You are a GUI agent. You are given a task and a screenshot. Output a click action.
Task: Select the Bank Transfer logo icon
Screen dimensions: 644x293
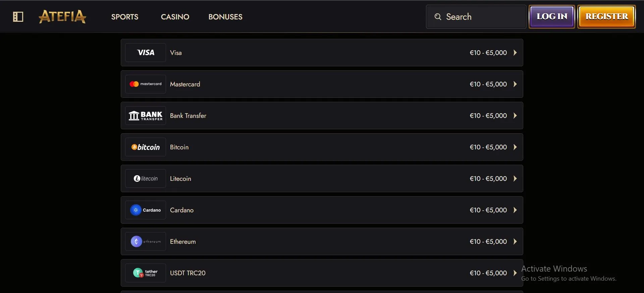[x=146, y=116]
